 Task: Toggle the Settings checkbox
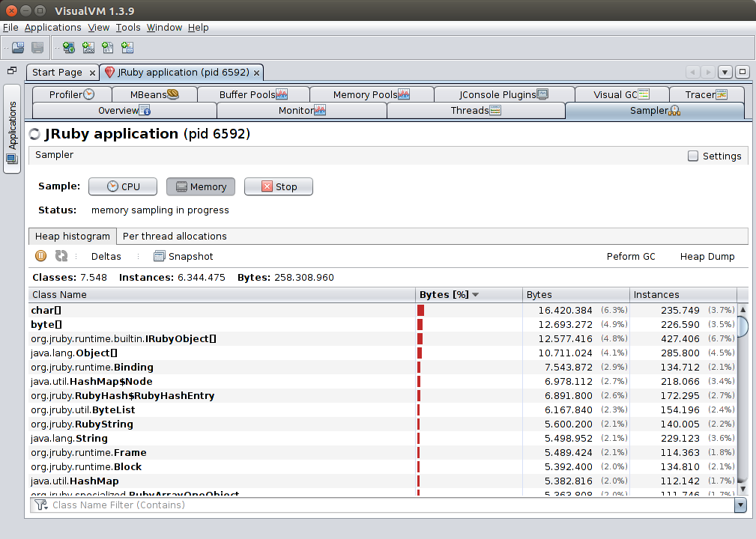point(693,156)
